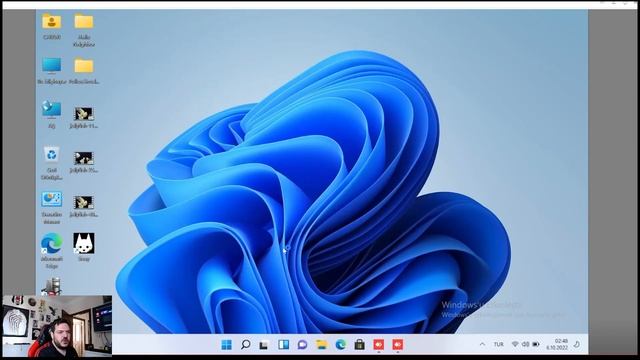Check the battery tray icon
The width and height of the screenshot is (640, 360).
tap(536, 344)
